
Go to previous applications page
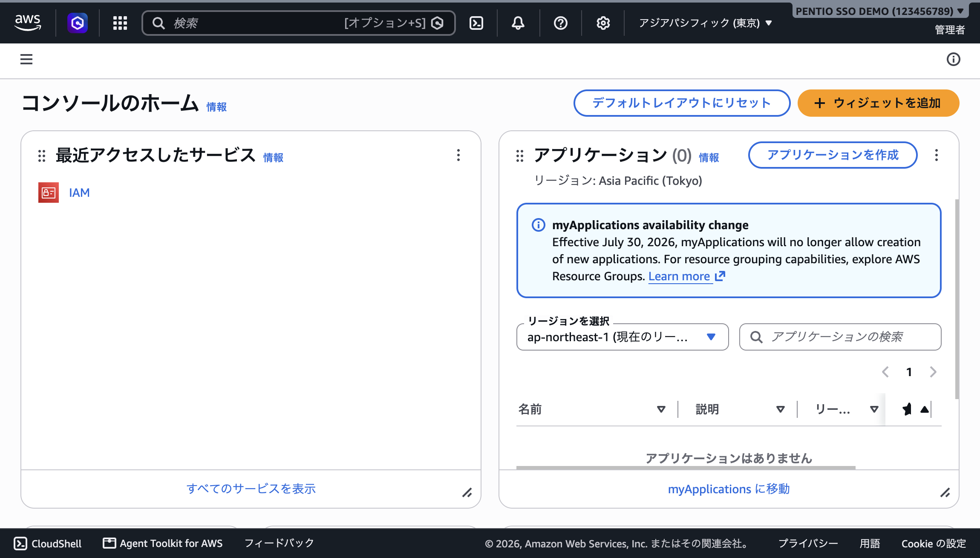tap(885, 372)
